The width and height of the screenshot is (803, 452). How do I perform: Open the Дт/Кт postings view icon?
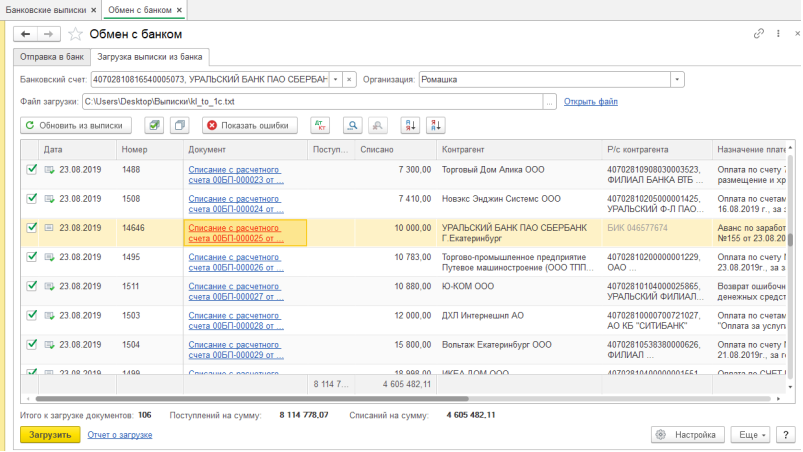[x=320, y=125]
